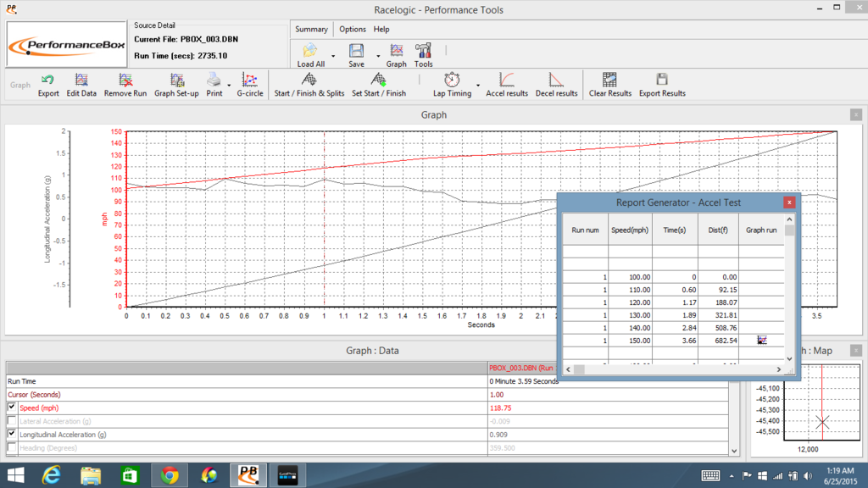Click graph run icon in 150.00 row
The width and height of the screenshot is (868, 488).
point(762,341)
